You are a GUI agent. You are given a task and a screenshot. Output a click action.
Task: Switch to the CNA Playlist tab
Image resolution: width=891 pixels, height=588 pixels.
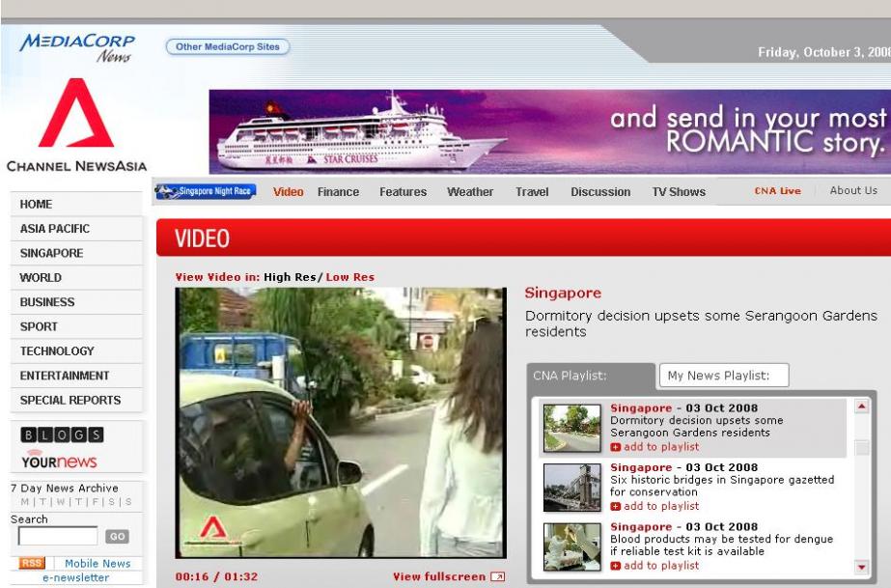point(591,376)
